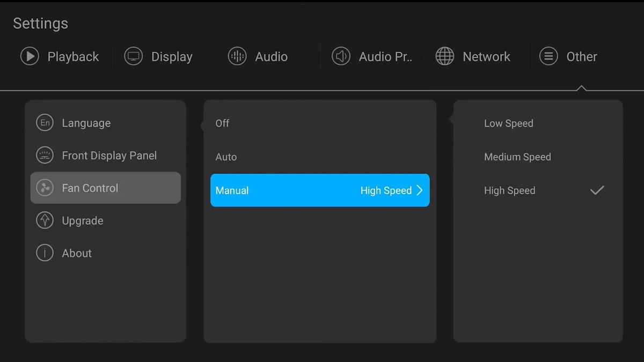The image size is (644, 362).
Task: Click the Playback play-circle icon
Action: tap(30, 56)
